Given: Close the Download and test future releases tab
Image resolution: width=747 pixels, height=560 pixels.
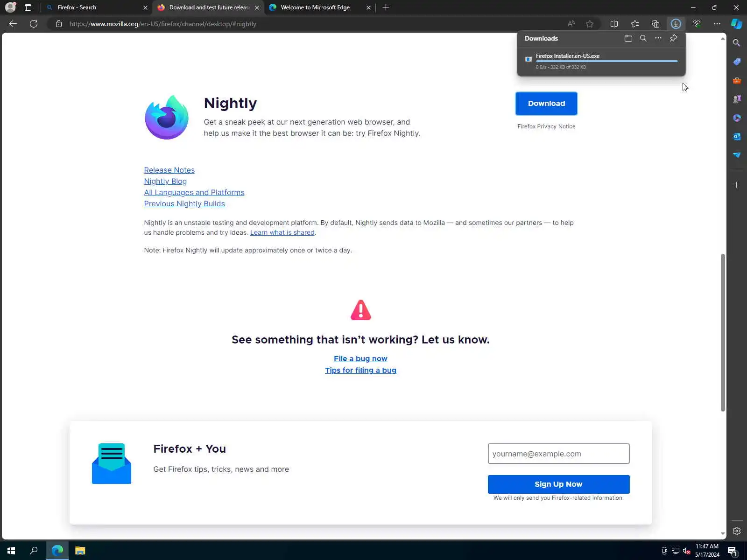Looking at the screenshot, I should pyautogui.click(x=257, y=7).
